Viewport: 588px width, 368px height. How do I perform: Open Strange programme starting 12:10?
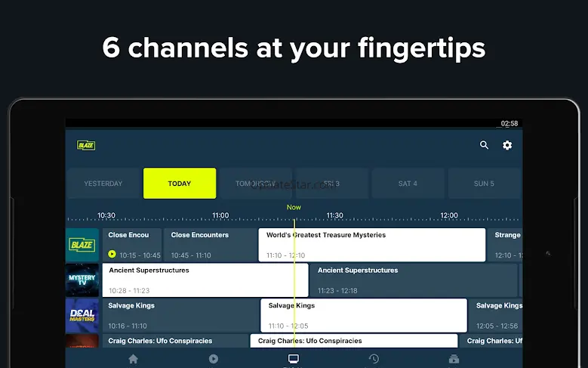point(506,245)
